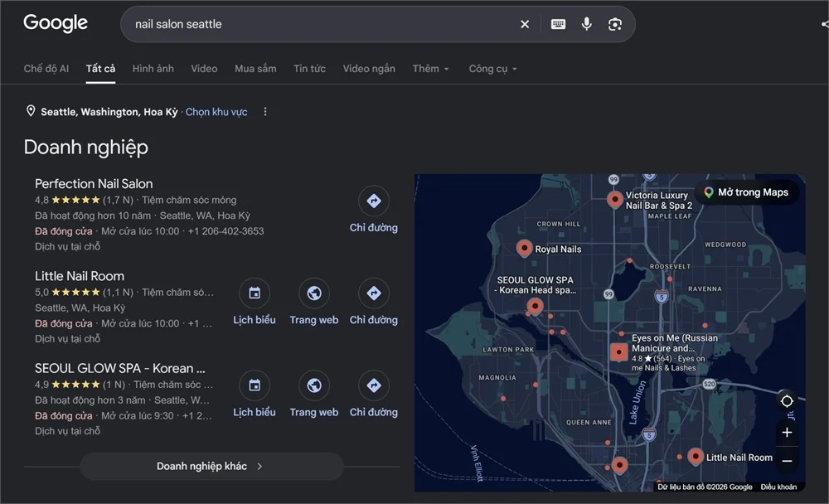Open the Hình ảnh tab
This screenshot has width=829, height=504.
(153, 68)
